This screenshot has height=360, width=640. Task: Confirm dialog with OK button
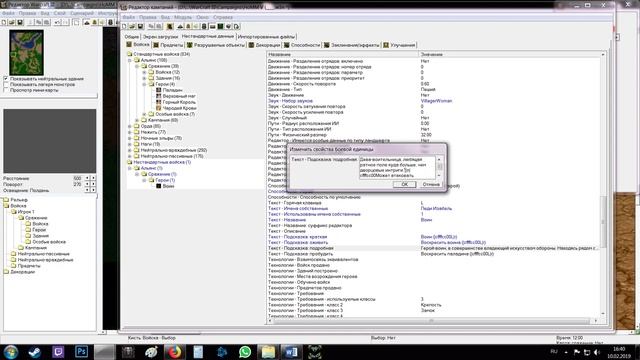coord(404,184)
